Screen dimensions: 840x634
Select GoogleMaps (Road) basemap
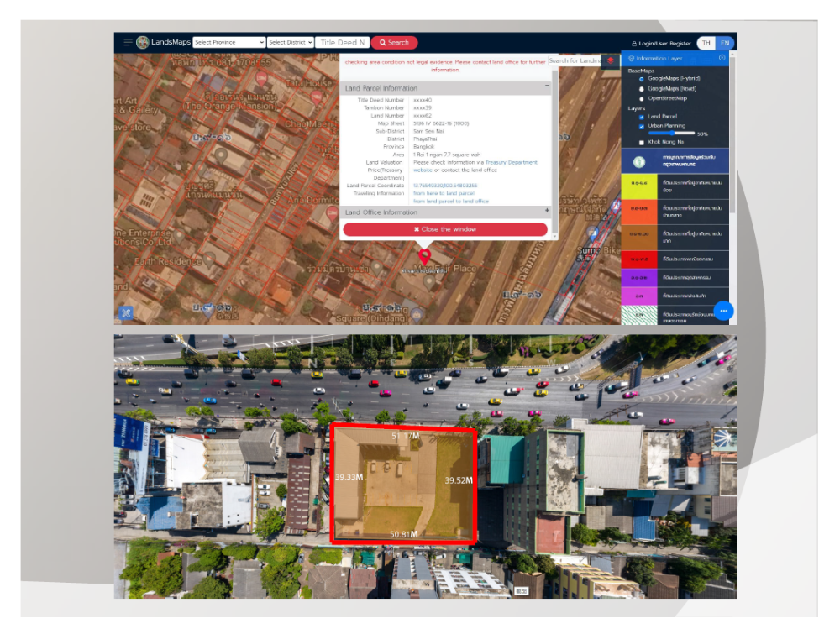pyautogui.click(x=641, y=89)
